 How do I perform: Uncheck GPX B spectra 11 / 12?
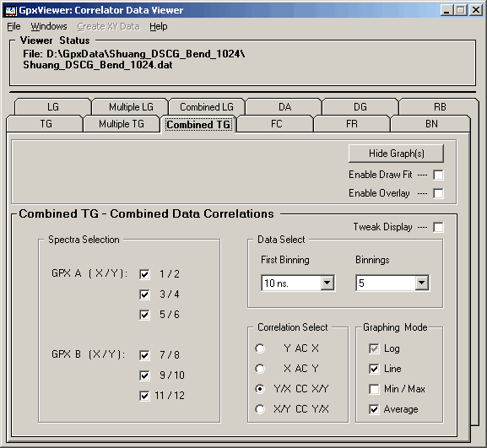[144, 396]
